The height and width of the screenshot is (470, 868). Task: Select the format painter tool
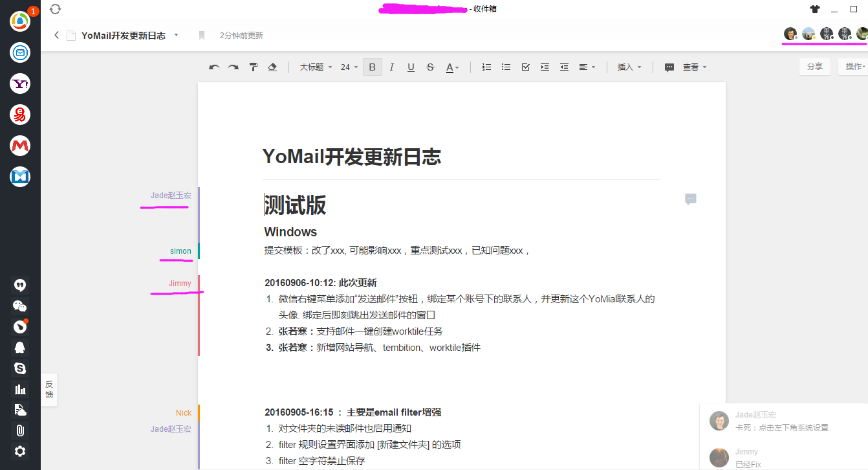253,67
